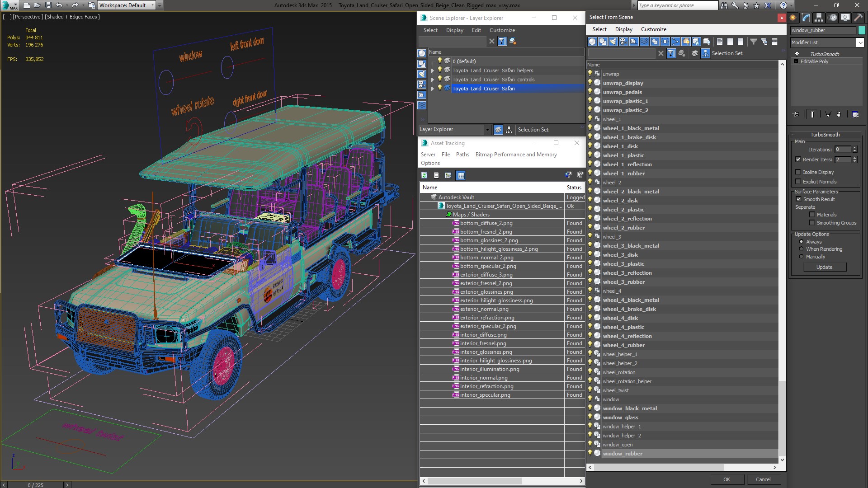This screenshot has width=868, height=488.
Task: Click the Save file icon in quick access toolbar
Action: click(x=48, y=5)
